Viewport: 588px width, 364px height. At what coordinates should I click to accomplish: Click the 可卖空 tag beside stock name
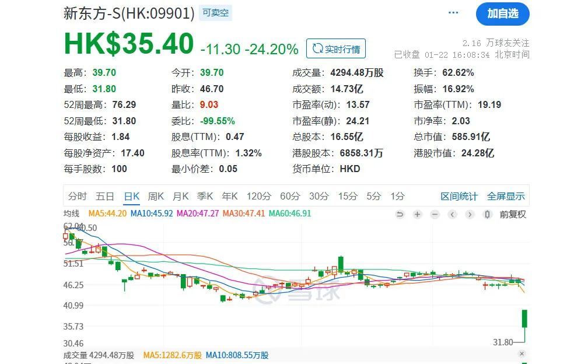pos(216,13)
